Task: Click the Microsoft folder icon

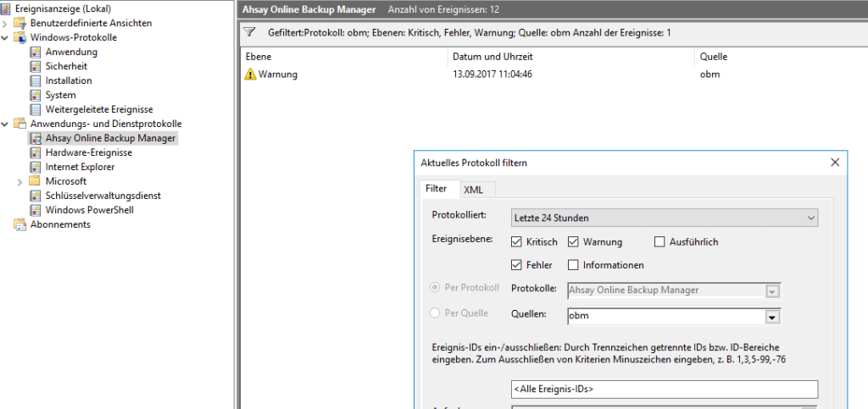Action: [x=36, y=181]
